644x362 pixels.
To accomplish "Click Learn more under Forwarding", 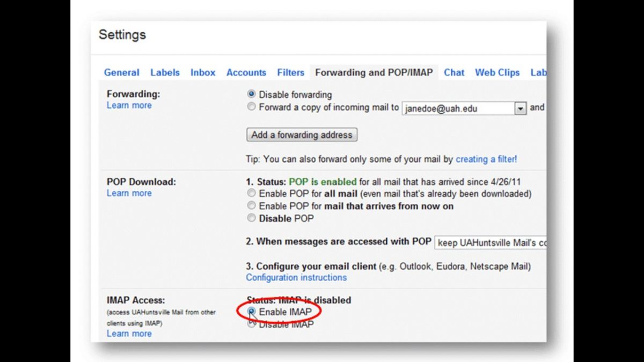I will 129,105.
